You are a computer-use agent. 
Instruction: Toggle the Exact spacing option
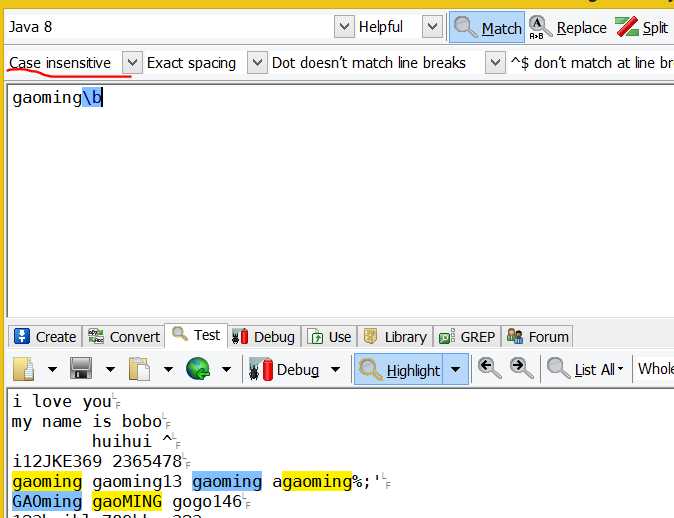coord(191,63)
